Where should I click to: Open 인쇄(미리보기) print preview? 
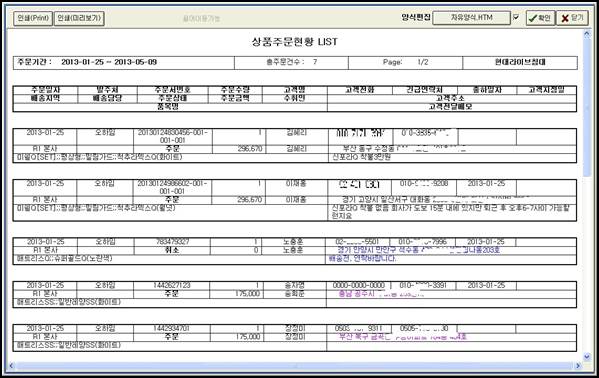coord(79,18)
